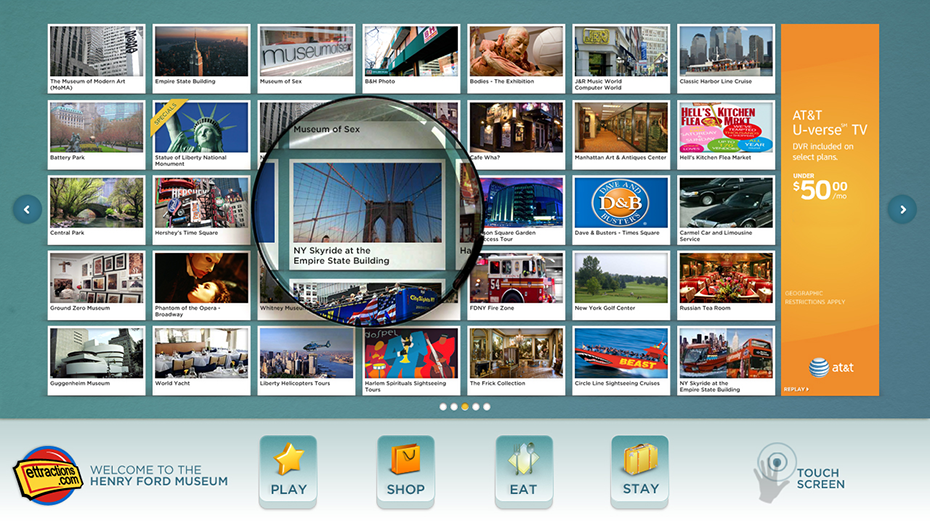The height and width of the screenshot is (523, 930).
Task: Go to previous page with left arrow
Action: click(27, 209)
